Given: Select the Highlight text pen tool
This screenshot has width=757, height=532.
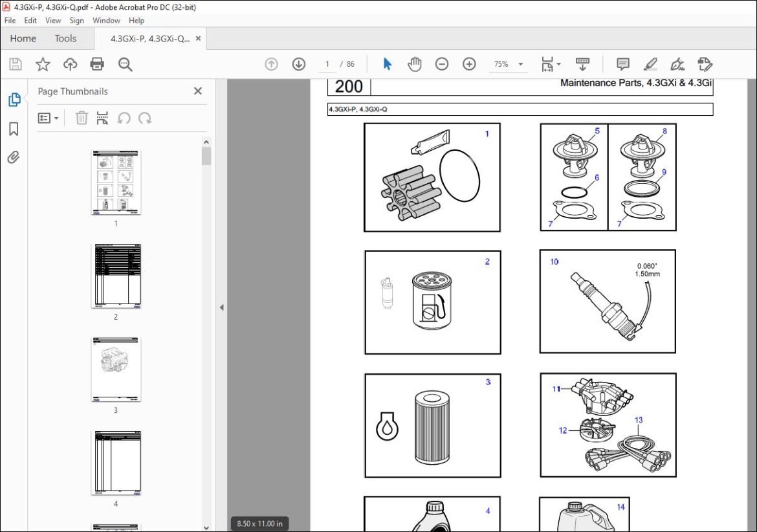Looking at the screenshot, I should point(650,64).
